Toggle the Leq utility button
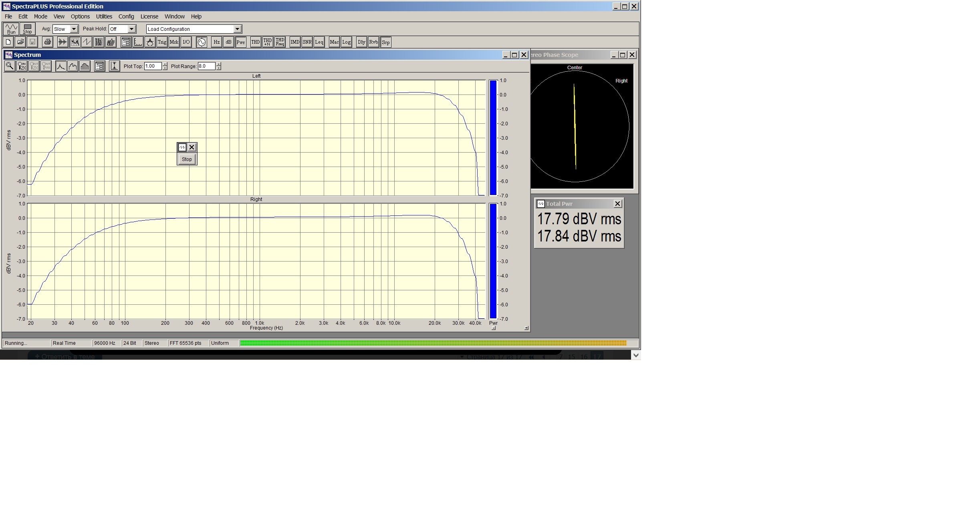This screenshot has height=531, width=980. click(319, 42)
